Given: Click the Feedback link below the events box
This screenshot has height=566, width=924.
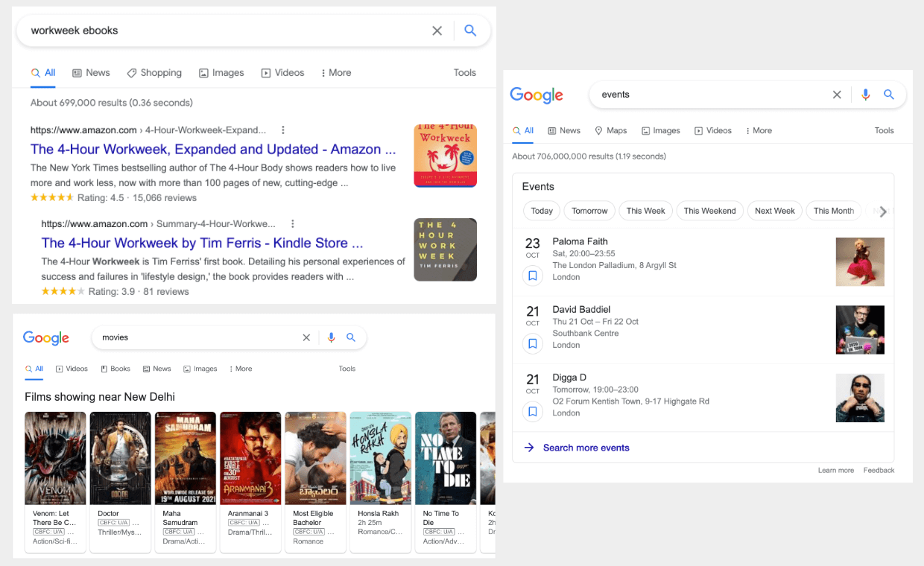Looking at the screenshot, I should pos(879,471).
